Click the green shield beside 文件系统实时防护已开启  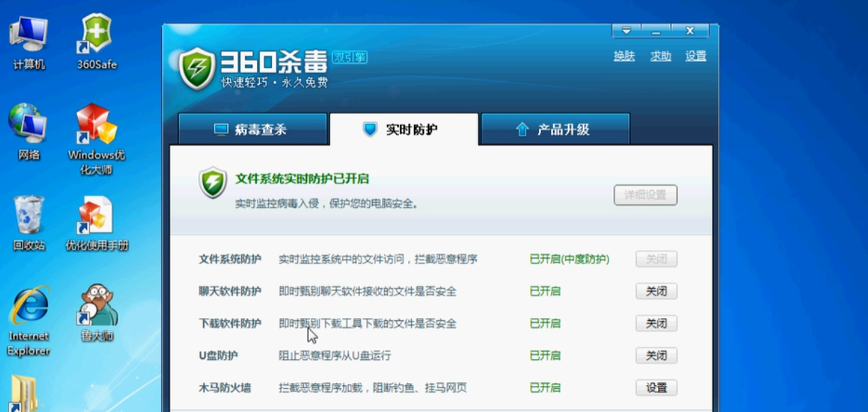click(x=212, y=183)
